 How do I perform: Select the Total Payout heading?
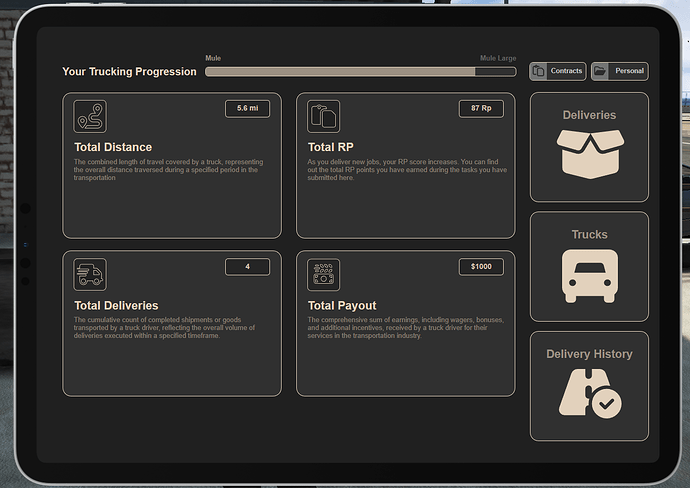[342, 305]
